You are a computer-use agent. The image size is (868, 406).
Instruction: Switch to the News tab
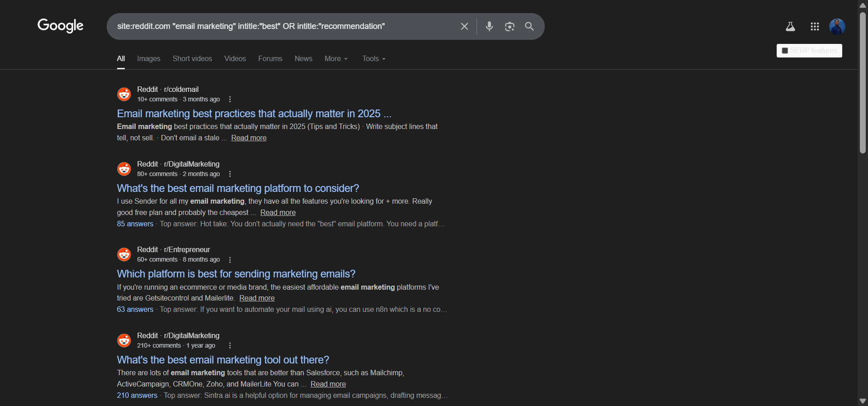pyautogui.click(x=303, y=59)
